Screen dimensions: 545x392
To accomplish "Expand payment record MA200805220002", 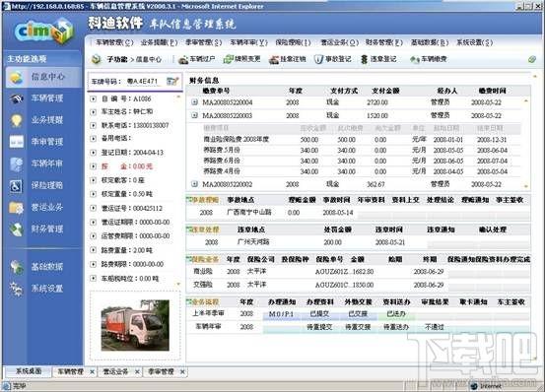I will tap(195, 184).
